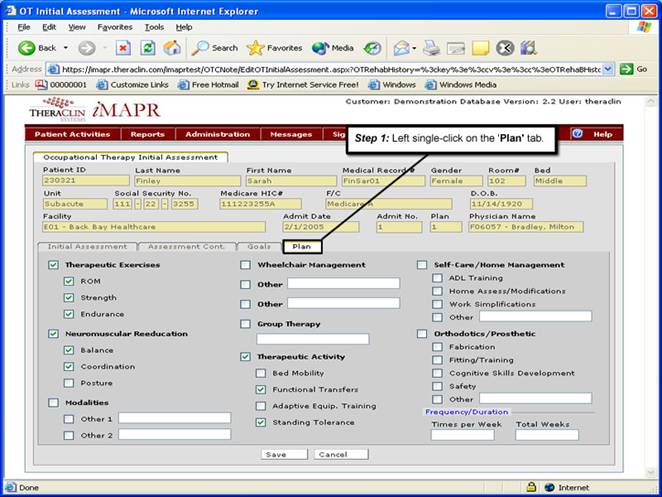Image resolution: width=662 pixels, height=497 pixels.
Task: Click the Help question mark icon
Action: (577, 134)
